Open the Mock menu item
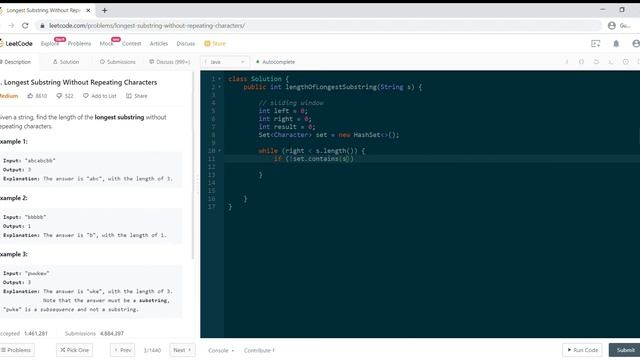This screenshot has height=360, width=640. (x=106, y=44)
